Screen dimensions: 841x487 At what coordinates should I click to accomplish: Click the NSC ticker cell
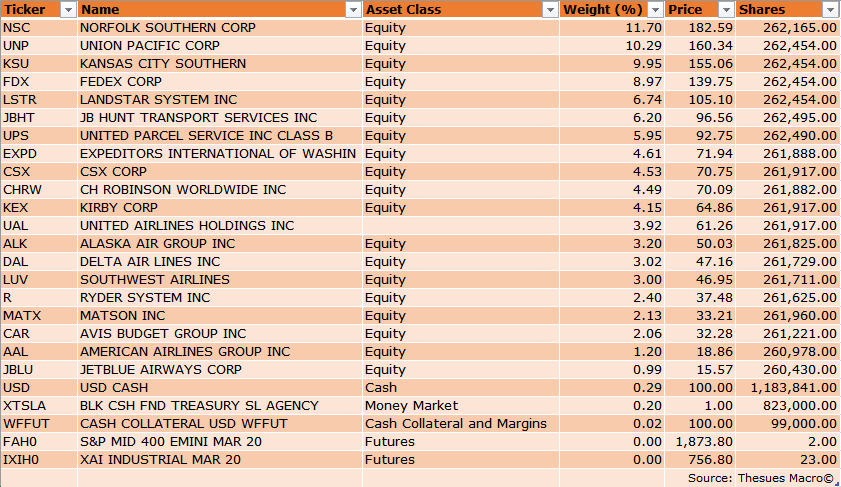[x=39, y=28]
